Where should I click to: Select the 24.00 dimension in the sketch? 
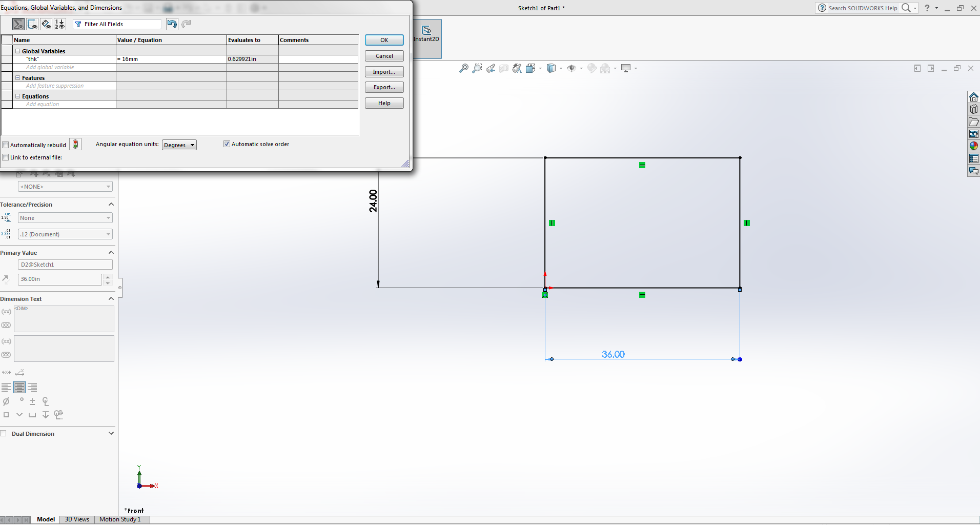[x=373, y=201]
